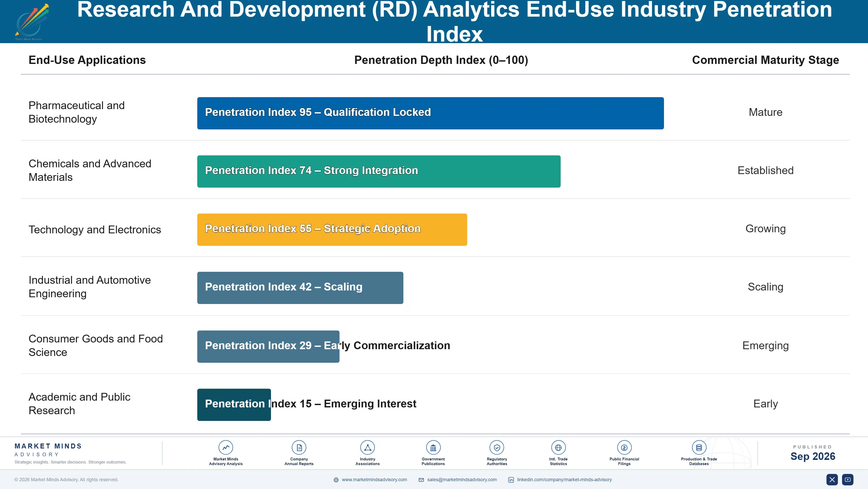The height and width of the screenshot is (489, 868).
Task: Click the slide title in the blue header
Action: pyautogui.click(x=454, y=22)
